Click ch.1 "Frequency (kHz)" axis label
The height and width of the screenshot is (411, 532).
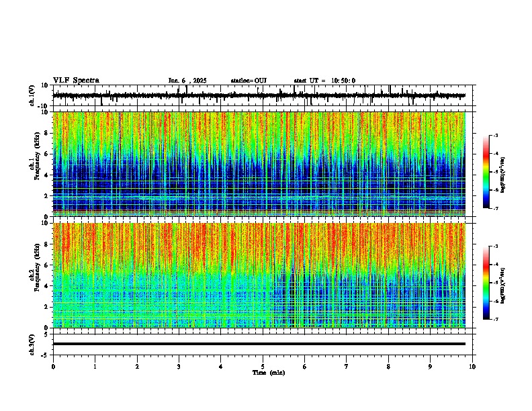click(37, 156)
